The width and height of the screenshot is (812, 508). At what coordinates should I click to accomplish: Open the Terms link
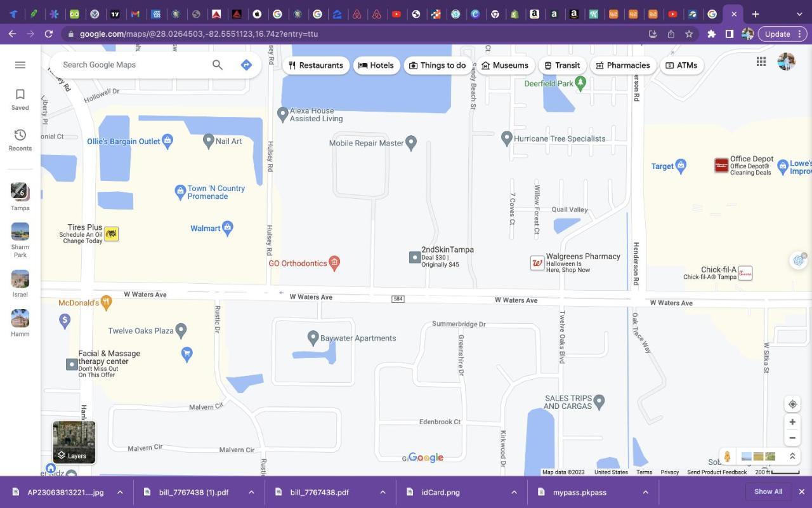645,472
